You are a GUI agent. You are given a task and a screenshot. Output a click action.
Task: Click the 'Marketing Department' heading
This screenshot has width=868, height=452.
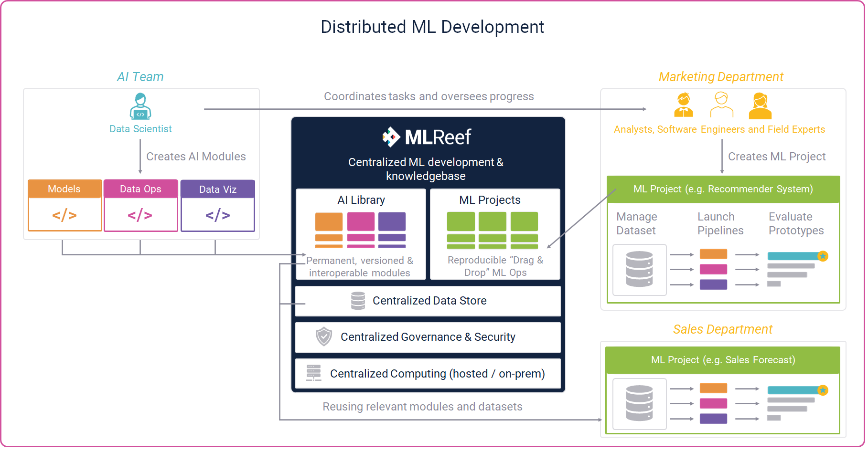721,77
